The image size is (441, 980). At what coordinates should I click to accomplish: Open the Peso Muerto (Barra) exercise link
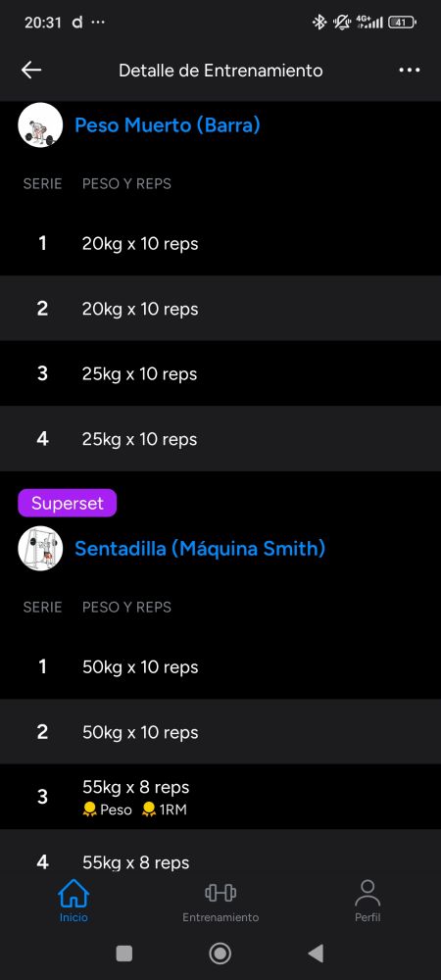point(168,125)
